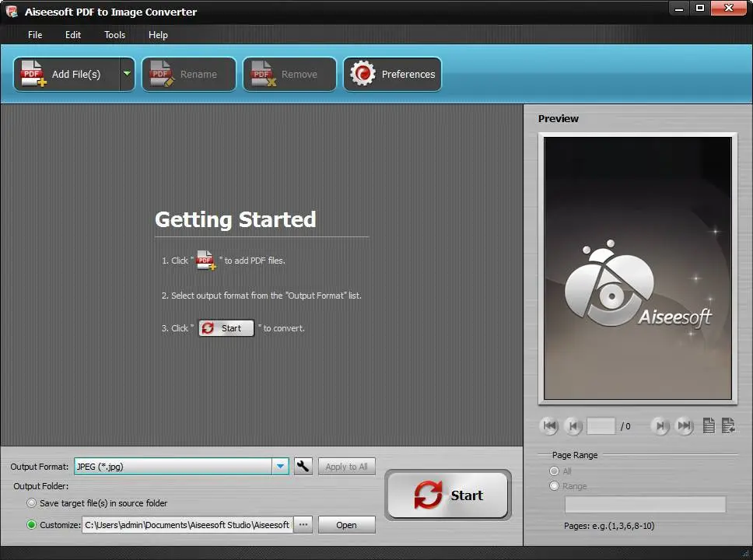Viewport: 753px width, 560px height.
Task: Click the apply page range icon
Action: click(728, 425)
